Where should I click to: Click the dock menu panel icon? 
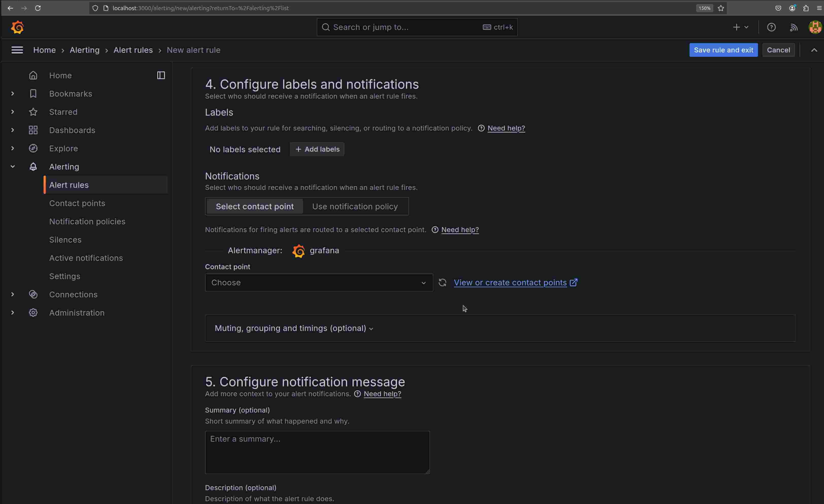coord(161,76)
